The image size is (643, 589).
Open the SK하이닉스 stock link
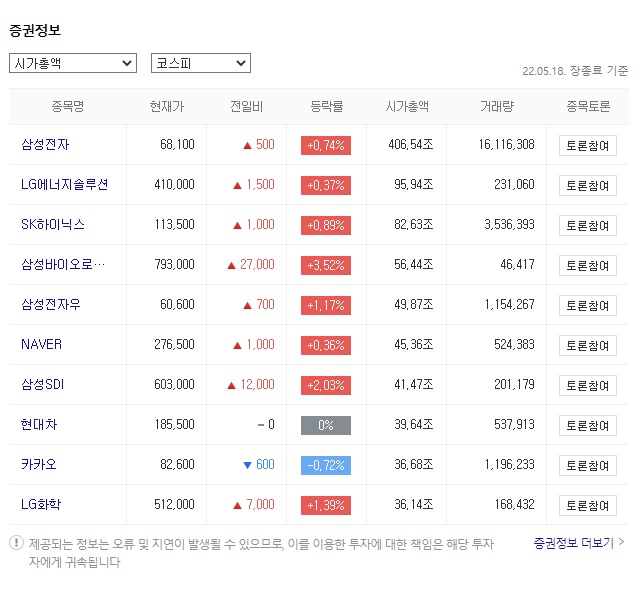coord(52,224)
